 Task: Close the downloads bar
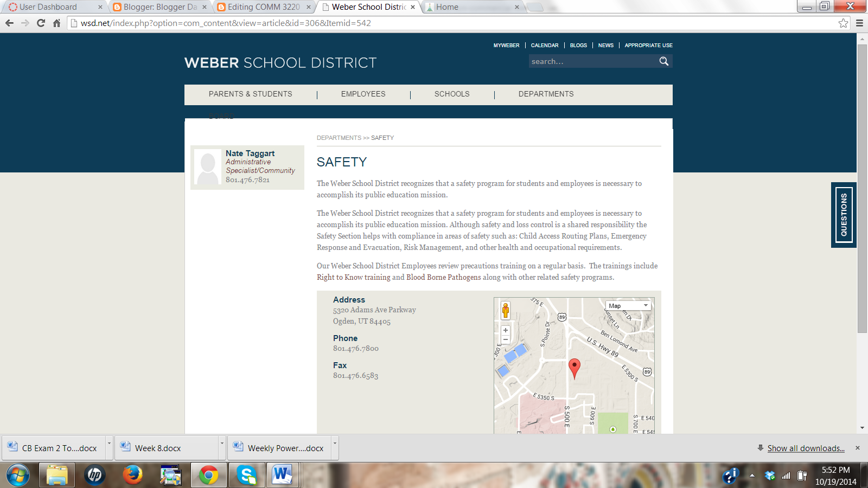(858, 448)
